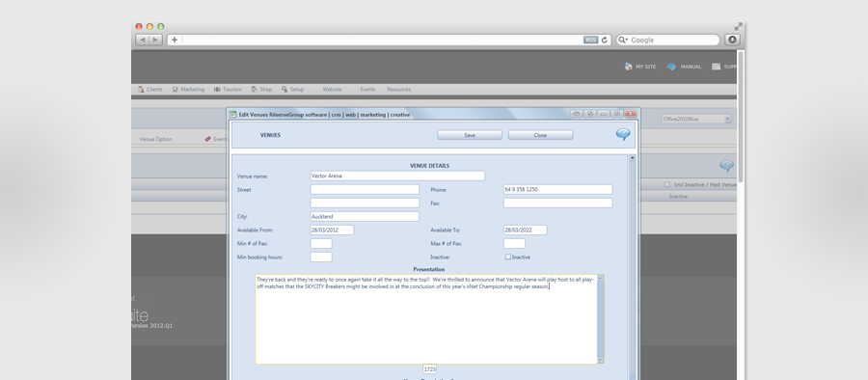The height and width of the screenshot is (380, 868).
Task: Click the Edit Venues dialog title icon
Action: click(233, 114)
